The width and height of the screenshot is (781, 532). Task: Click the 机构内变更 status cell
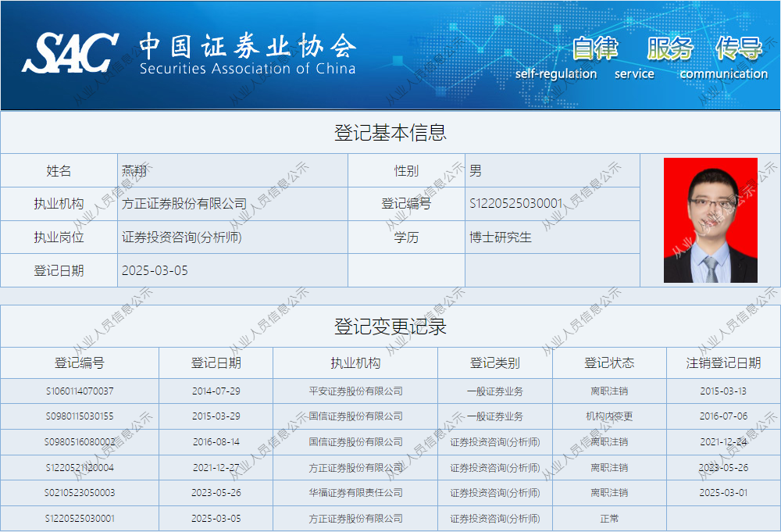[x=609, y=416]
